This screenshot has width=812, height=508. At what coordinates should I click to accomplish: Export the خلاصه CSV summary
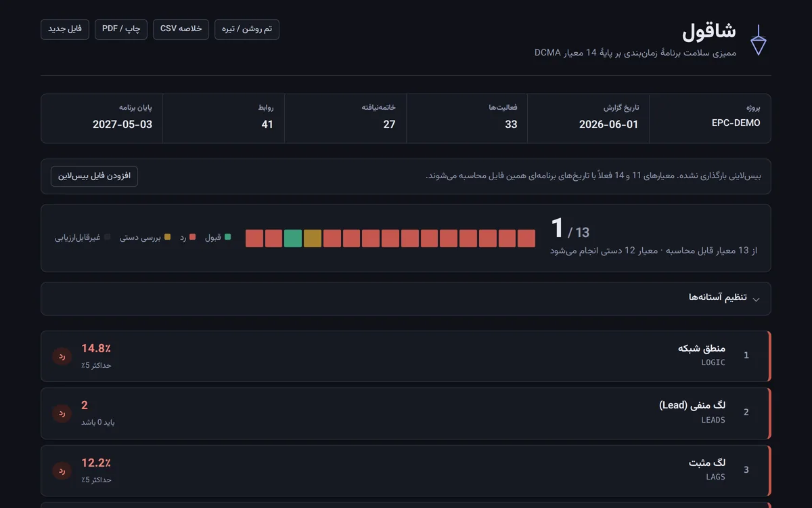pyautogui.click(x=181, y=29)
